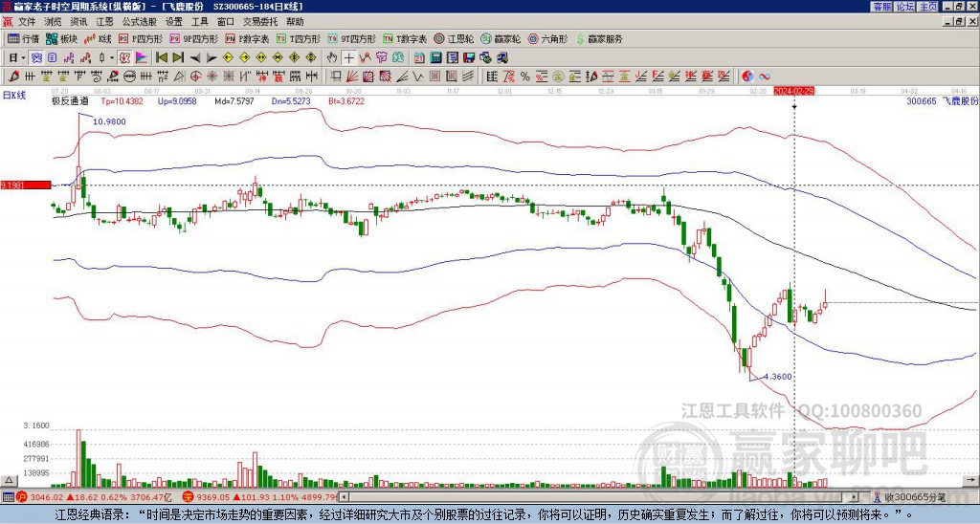
Task: Open the 帮助 menu
Action: pos(295,22)
